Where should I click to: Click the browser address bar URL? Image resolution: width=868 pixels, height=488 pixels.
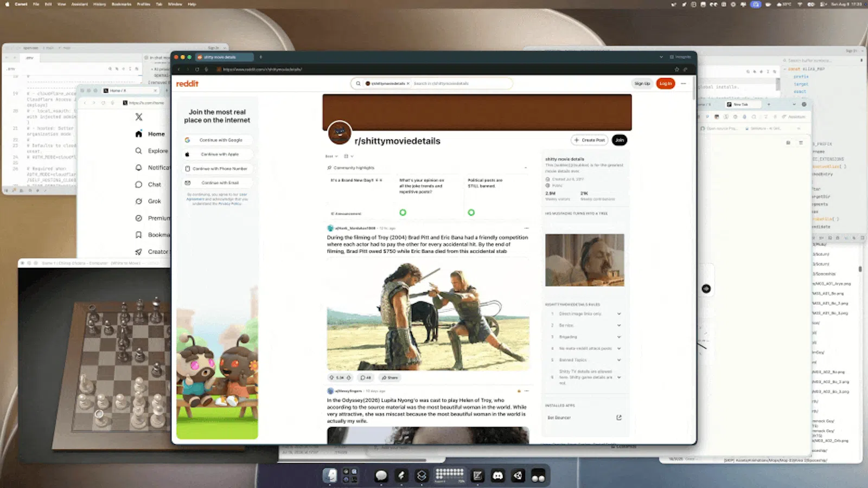(263, 69)
